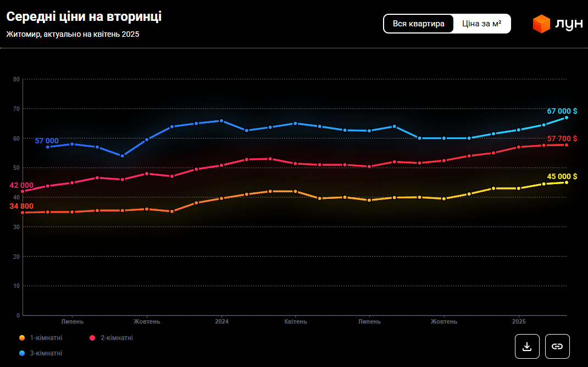Click the 'Середні ціни на вторинці' chart title
The image size is (588, 367).
tap(84, 17)
